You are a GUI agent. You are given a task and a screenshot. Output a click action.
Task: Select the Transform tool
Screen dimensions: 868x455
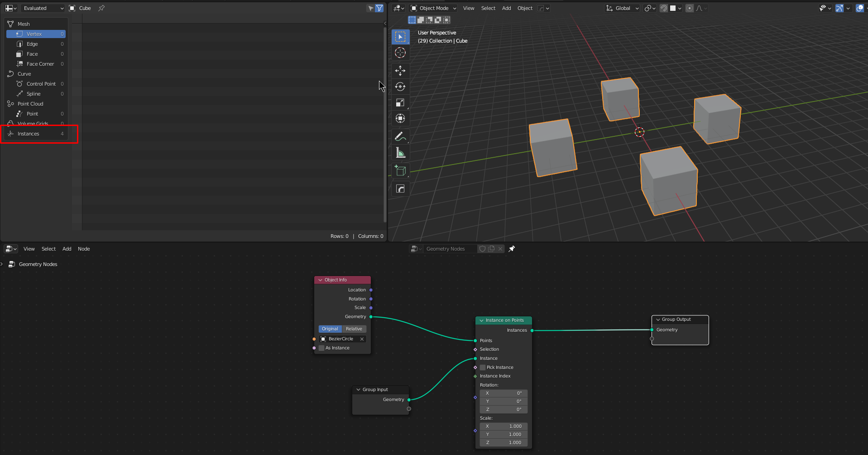pos(400,119)
